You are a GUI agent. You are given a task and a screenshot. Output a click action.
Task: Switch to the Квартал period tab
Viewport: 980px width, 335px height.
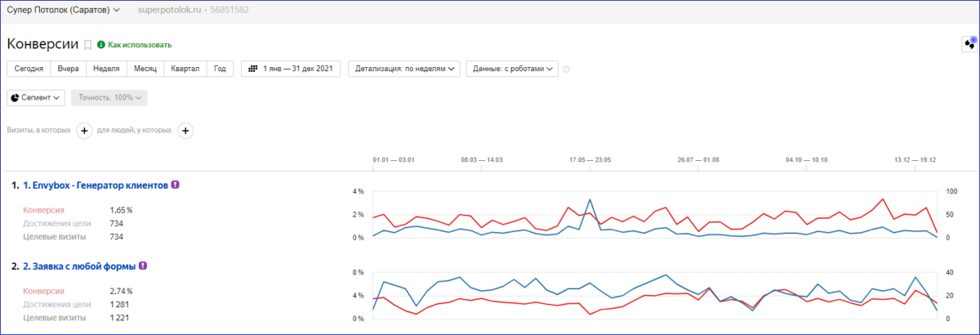(x=185, y=69)
